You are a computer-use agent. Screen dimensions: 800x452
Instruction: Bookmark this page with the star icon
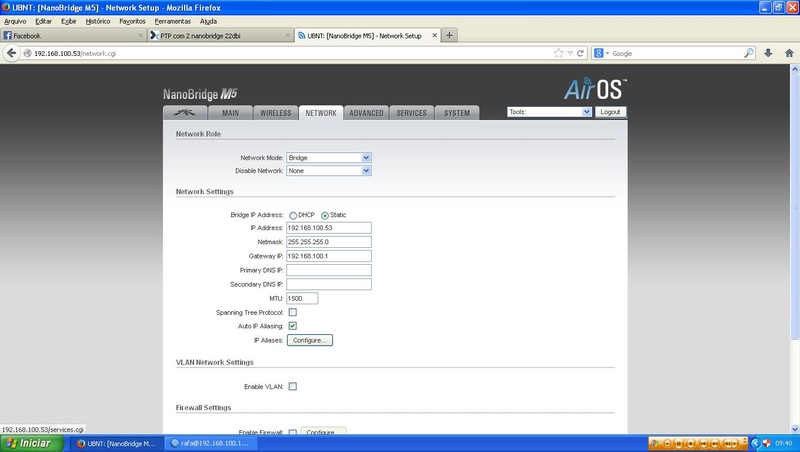coord(559,53)
